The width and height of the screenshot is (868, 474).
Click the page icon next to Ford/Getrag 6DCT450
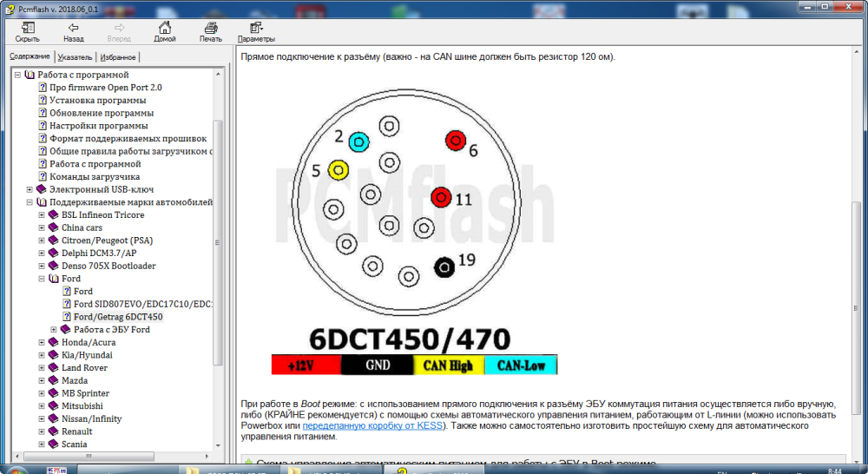[x=67, y=317]
